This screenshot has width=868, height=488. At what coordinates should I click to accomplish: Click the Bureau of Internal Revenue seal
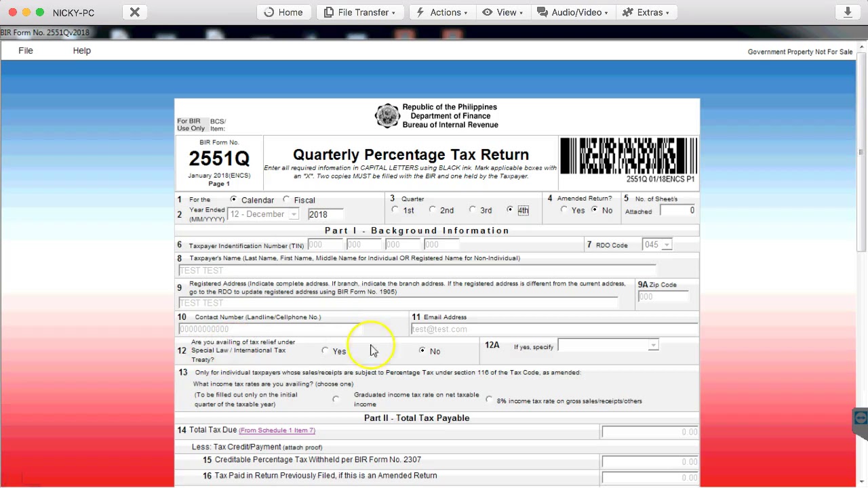point(387,116)
